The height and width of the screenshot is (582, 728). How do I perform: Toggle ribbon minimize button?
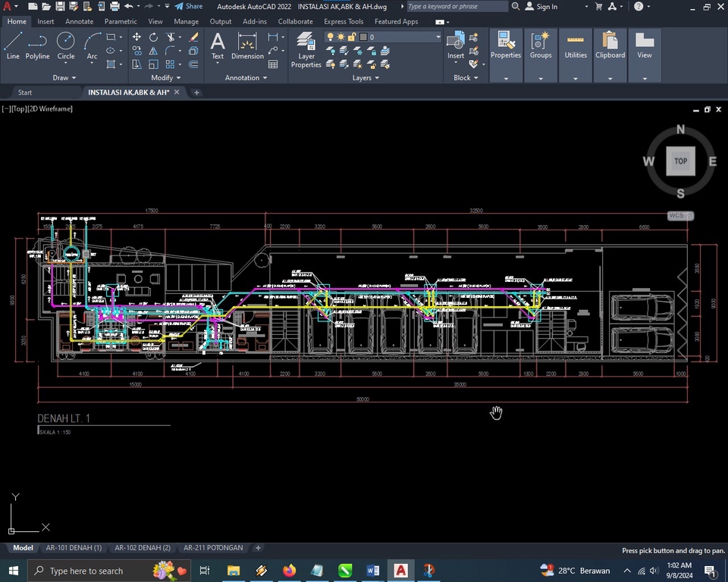tap(440, 22)
